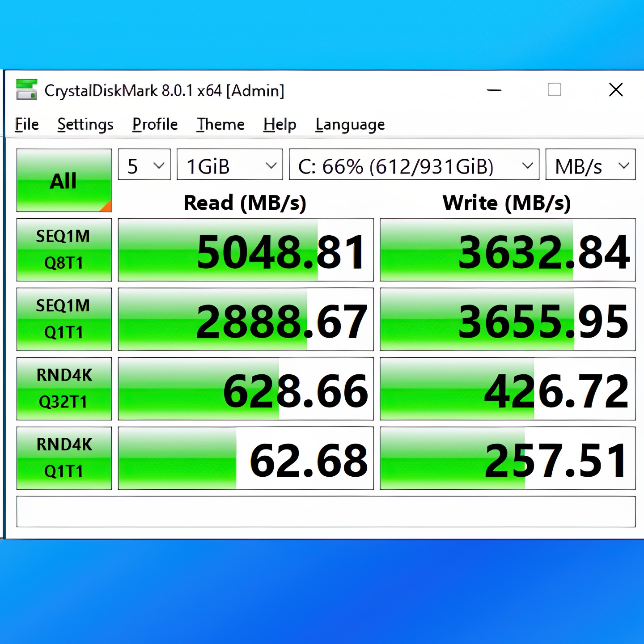This screenshot has height=644, width=644.
Task: Click the RND4K Q32T1 write result 426.72
Action: (508, 389)
